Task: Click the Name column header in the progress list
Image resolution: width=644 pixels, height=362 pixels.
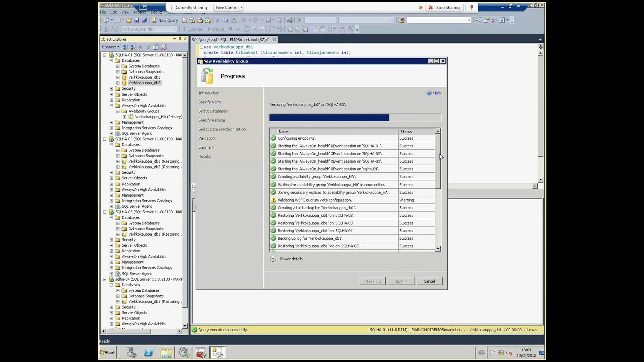Action: [x=338, y=132]
